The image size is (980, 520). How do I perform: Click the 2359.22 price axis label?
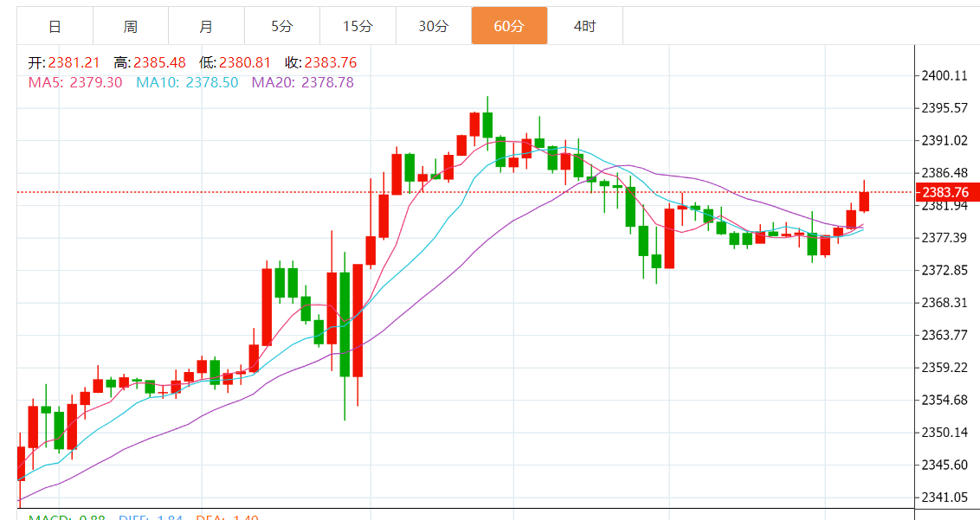tap(945, 368)
